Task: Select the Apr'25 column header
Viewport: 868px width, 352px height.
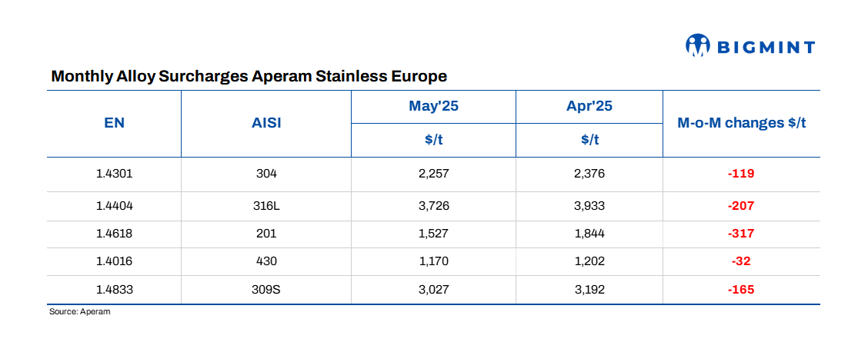Action: (x=589, y=107)
